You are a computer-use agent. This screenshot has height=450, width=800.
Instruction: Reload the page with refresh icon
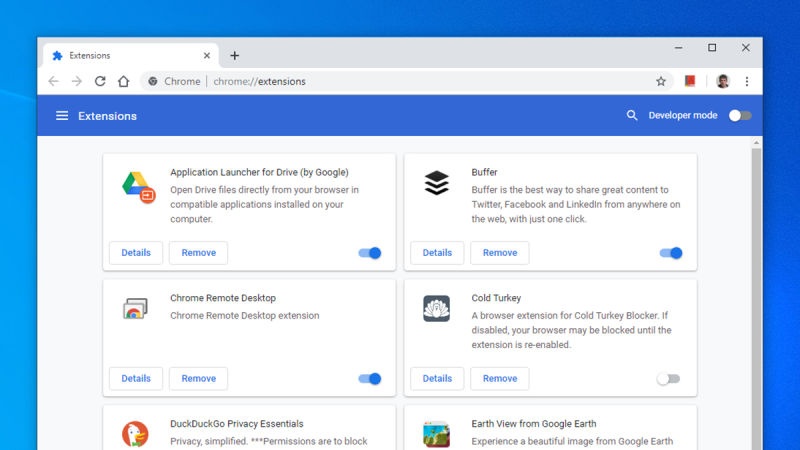pos(100,81)
